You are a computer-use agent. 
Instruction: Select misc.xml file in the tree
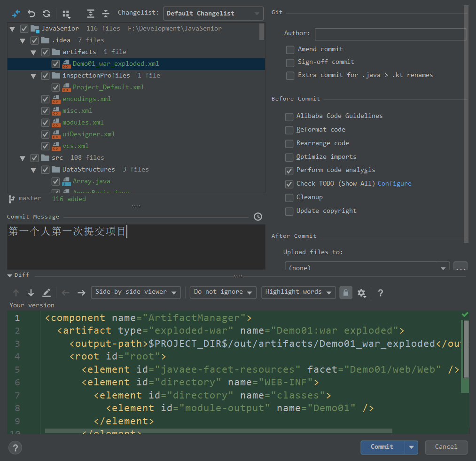coord(78,111)
